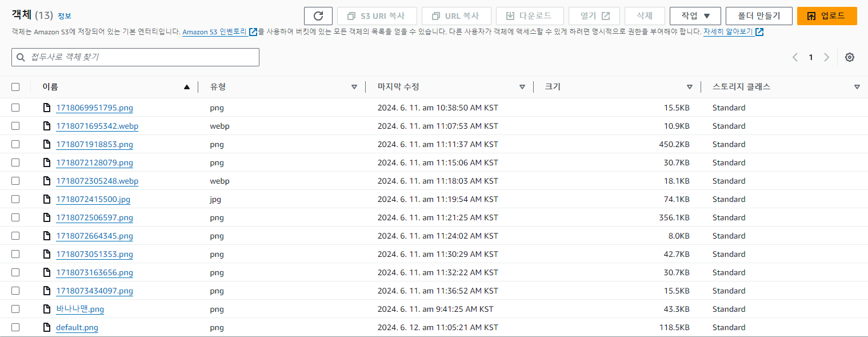Select the checkbox for 1718072415500.jpg
This screenshot has width=868, height=337.
click(15, 199)
